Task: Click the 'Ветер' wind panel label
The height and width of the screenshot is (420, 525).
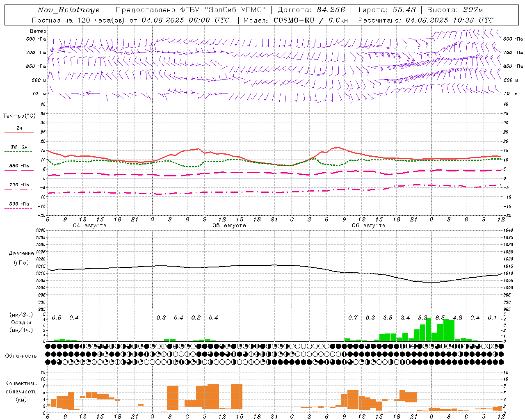Action: click(x=38, y=31)
